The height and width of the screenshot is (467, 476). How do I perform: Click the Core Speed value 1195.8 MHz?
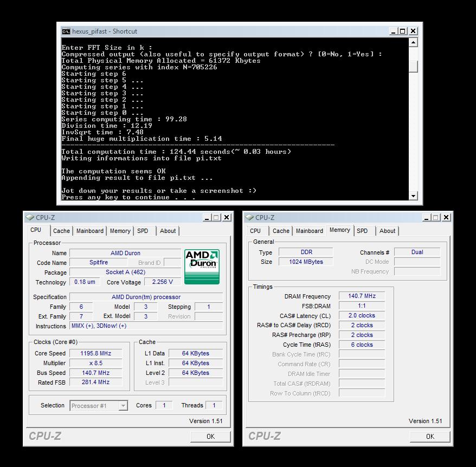click(x=95, y=354)
